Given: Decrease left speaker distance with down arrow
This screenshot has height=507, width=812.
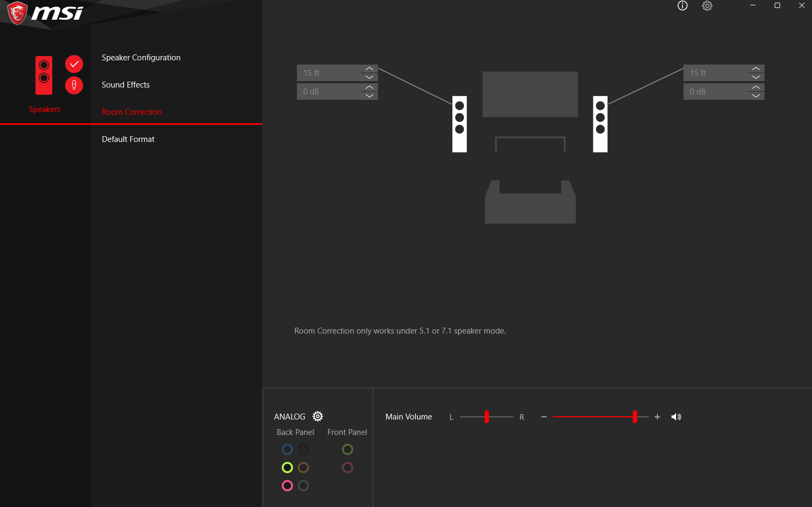Looking at the screenshot, I should click(x=369, y=77).
